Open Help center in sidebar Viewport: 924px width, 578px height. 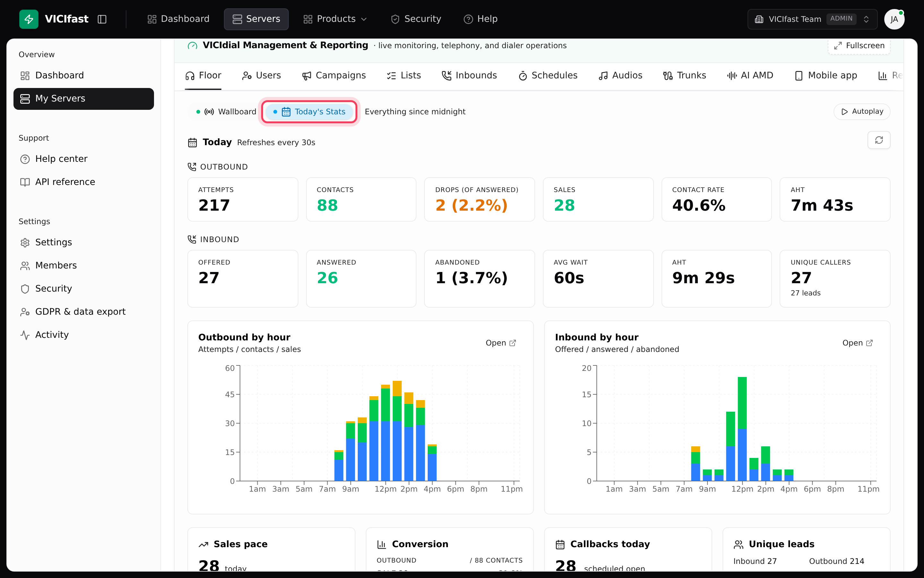[x=84, y=159]
